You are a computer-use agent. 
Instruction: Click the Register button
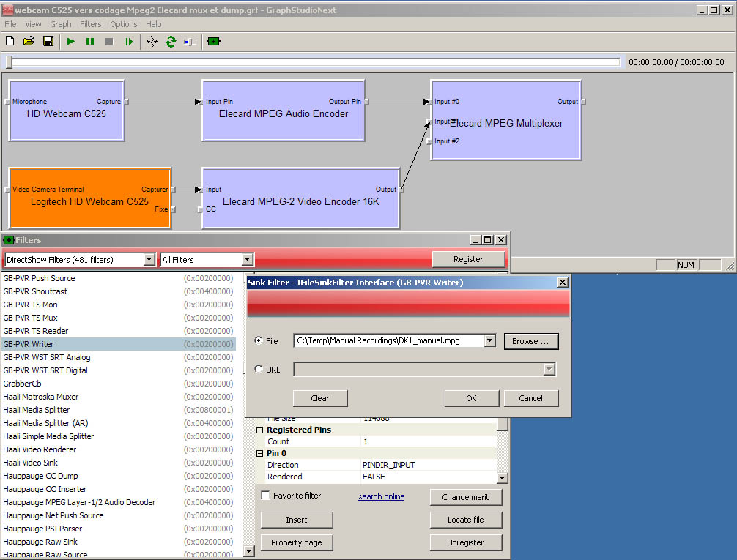[x=468, y=259]
